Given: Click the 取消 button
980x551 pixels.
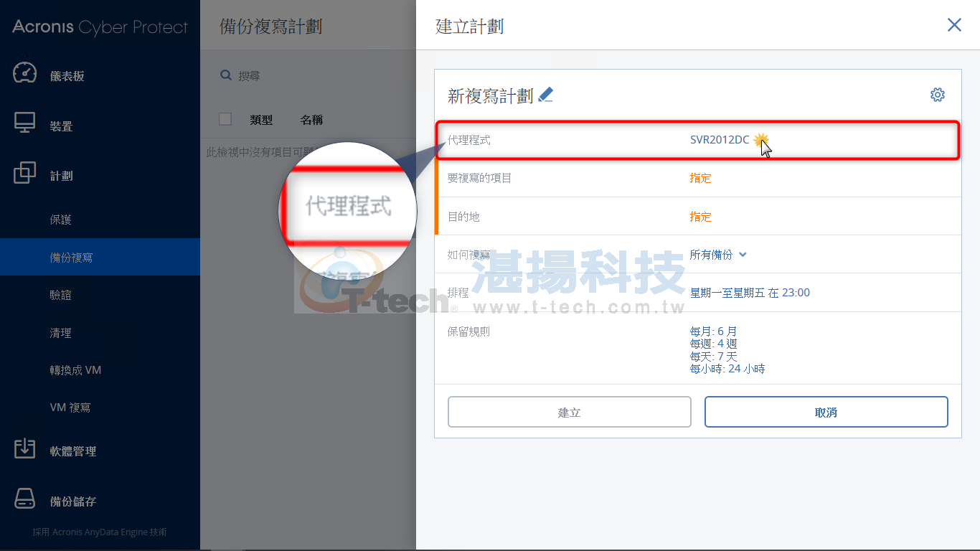Looking at the screenshot, I should (x=826, y=412).
